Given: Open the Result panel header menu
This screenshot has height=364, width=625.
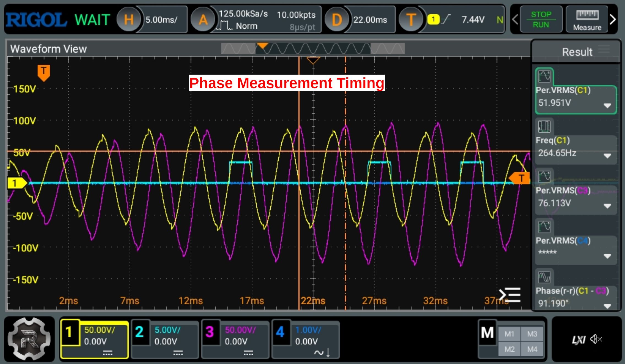Looking at the screenshot, I should coord(604,49).
